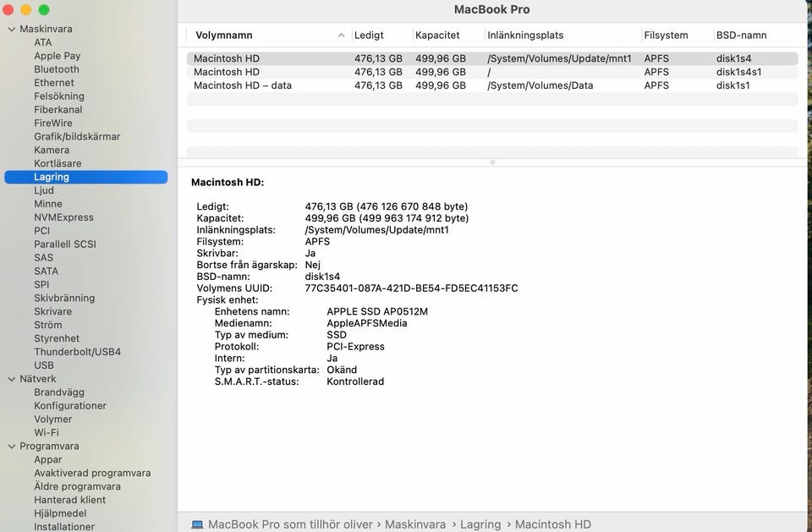Open the Ström sidebar entry
Image resolution: width=812 pixels, height=532 pixels.
click(47, 326)
